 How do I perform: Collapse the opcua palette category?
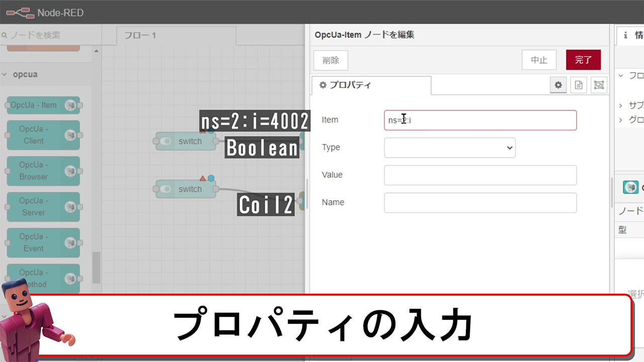click(5, 74)
